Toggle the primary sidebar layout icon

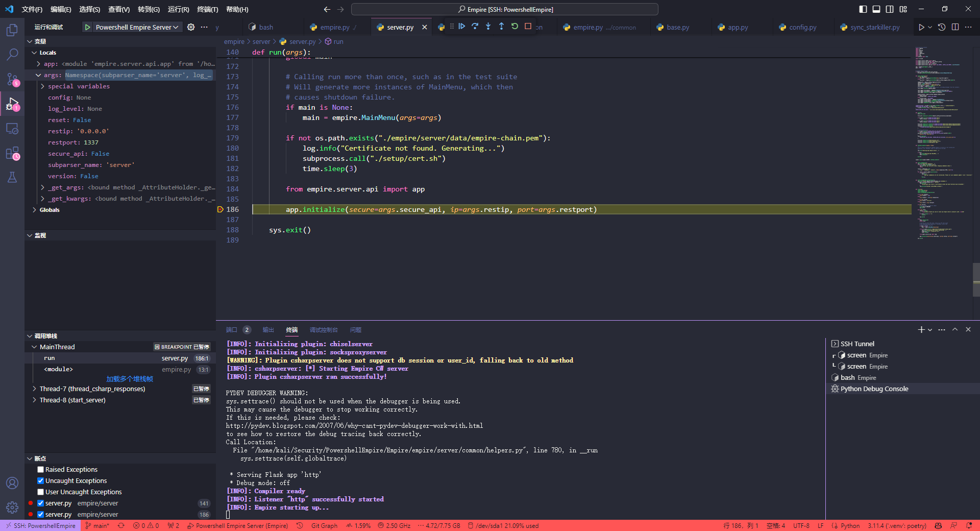pyautogui.click(x=863, y=9)
